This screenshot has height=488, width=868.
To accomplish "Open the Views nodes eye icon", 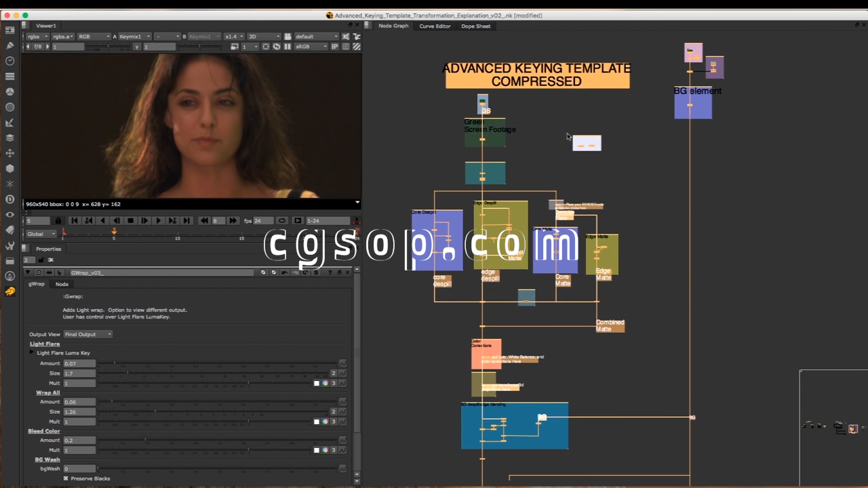I will point(9,214).
